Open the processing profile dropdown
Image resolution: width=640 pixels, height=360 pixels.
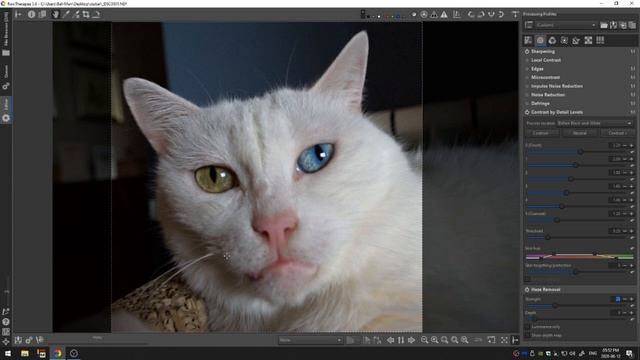point(566,25)
